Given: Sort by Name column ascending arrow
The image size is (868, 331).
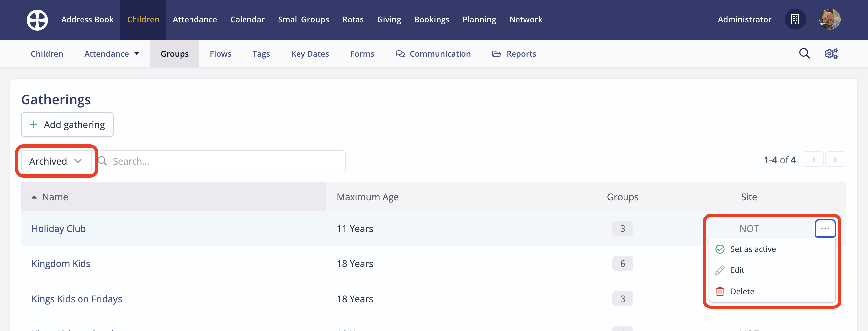Looking at the screenshot, I should 34,197.
